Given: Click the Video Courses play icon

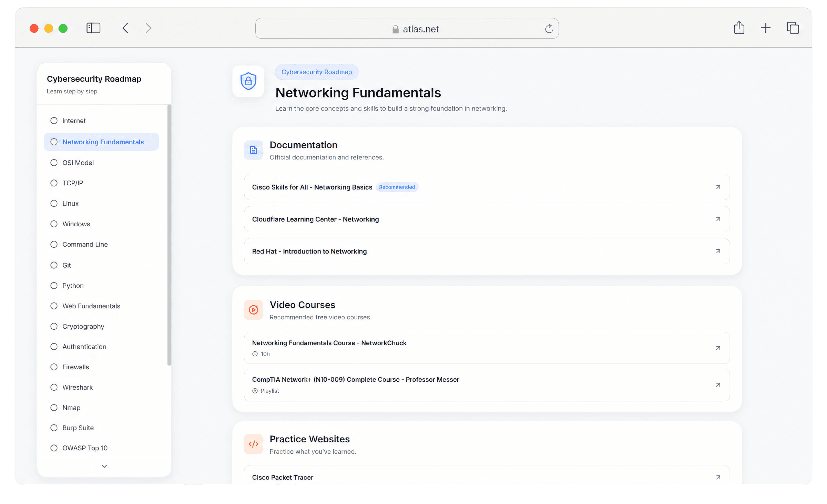Looking at the screenshot, I should [x=254, y=310].
